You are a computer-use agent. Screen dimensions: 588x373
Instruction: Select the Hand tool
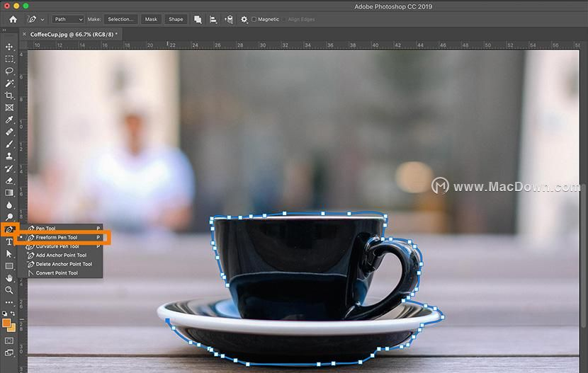pyautogui.click(x=9, y=278)
